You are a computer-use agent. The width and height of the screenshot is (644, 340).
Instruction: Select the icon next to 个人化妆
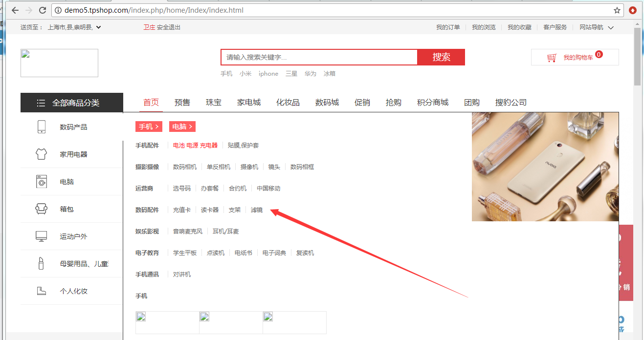pyautogui.click(x=41, y=291)
